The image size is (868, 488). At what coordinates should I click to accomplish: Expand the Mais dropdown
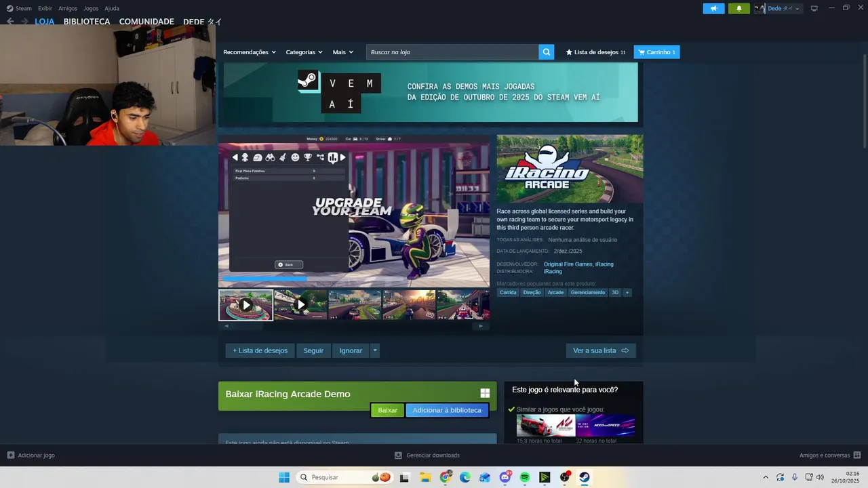click(342, 52)
